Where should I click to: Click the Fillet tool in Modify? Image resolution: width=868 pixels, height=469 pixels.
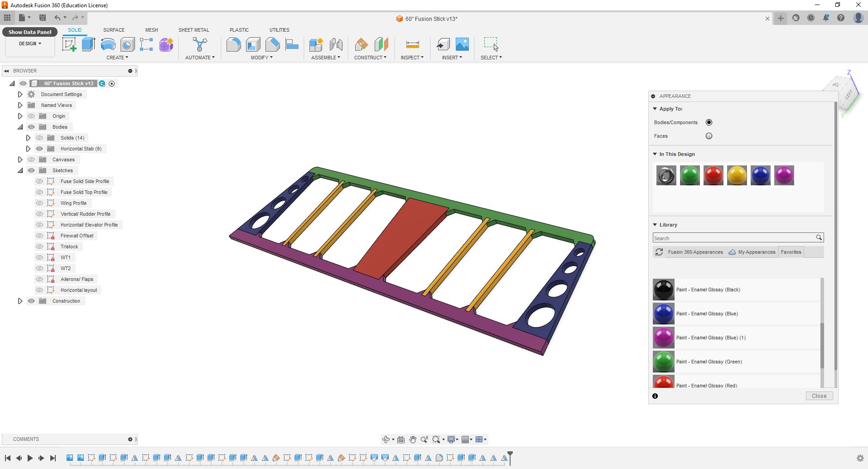(x=233, y=44)
